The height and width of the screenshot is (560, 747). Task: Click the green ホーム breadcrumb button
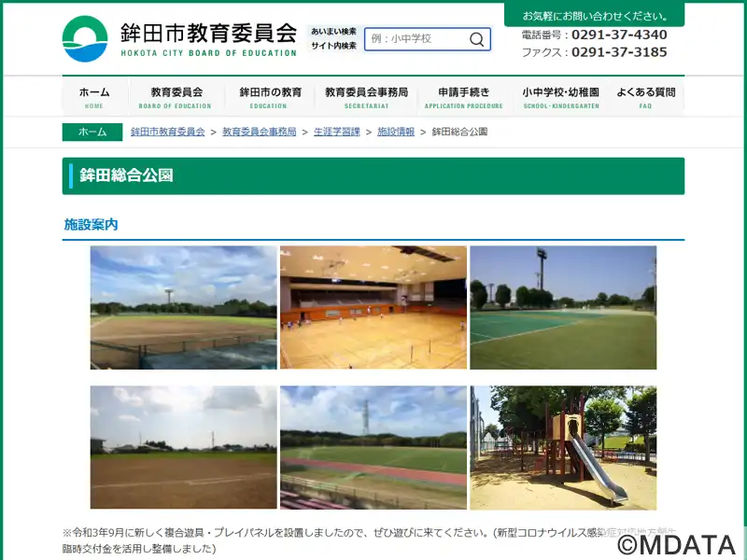(x=92, y=132)
